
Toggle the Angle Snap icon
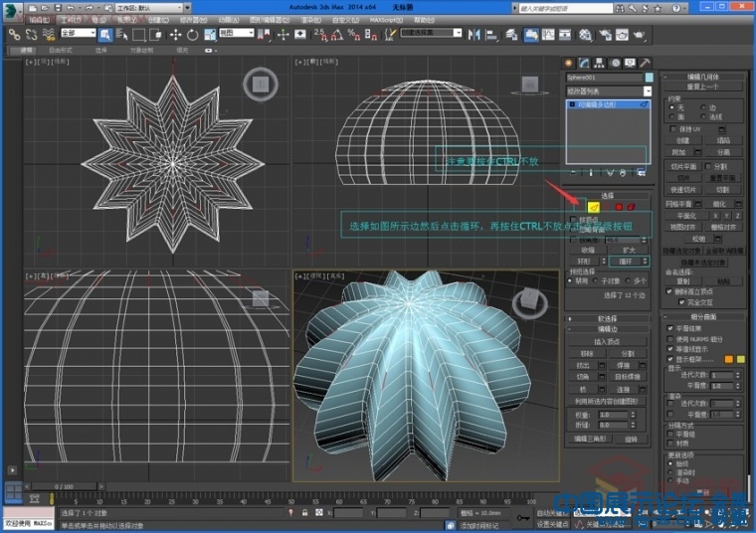pyautogui.click(x=337, y=35)
